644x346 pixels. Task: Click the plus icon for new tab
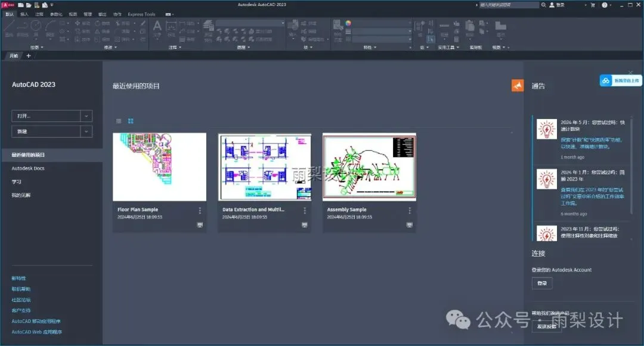click(x=29, y=56)
